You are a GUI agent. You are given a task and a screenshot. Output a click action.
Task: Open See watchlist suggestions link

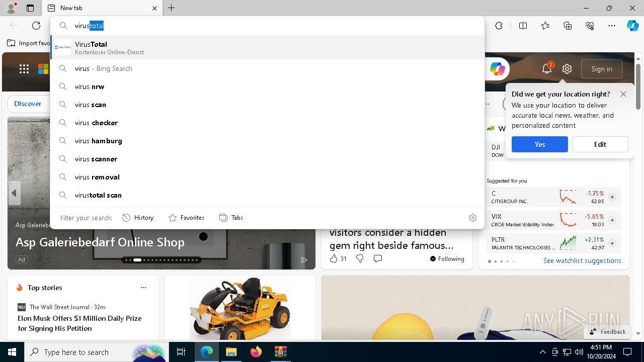click(582, 260)
